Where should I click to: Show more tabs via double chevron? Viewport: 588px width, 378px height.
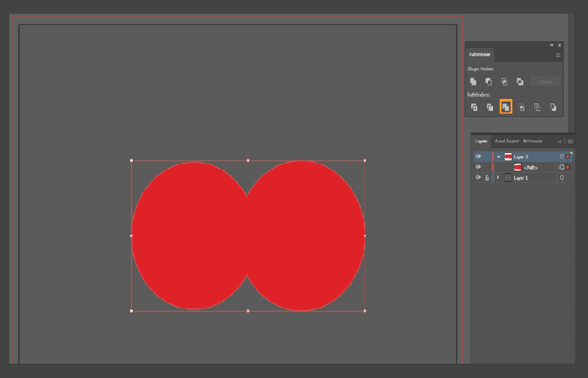click(559, 141)
